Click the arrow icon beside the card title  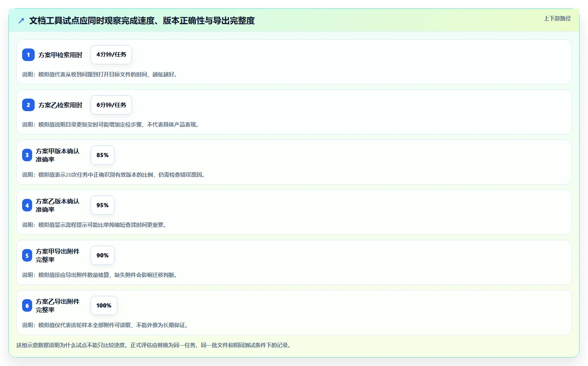pyautogui.click(x=21, y=20)
